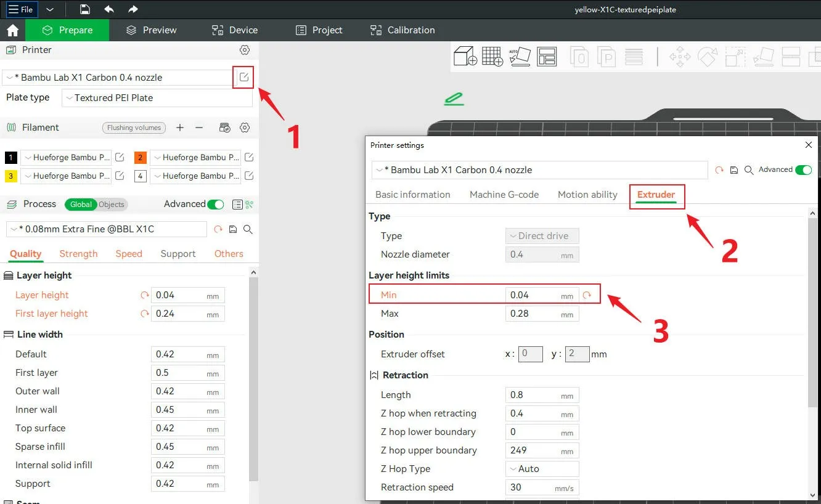Add a primitive object to the plate

(465, 56)
